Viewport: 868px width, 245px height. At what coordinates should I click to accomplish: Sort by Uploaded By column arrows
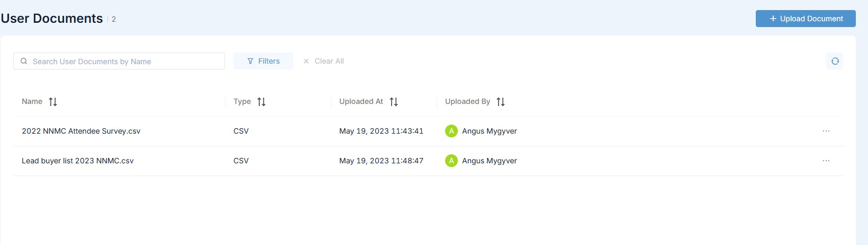point(501,102)
